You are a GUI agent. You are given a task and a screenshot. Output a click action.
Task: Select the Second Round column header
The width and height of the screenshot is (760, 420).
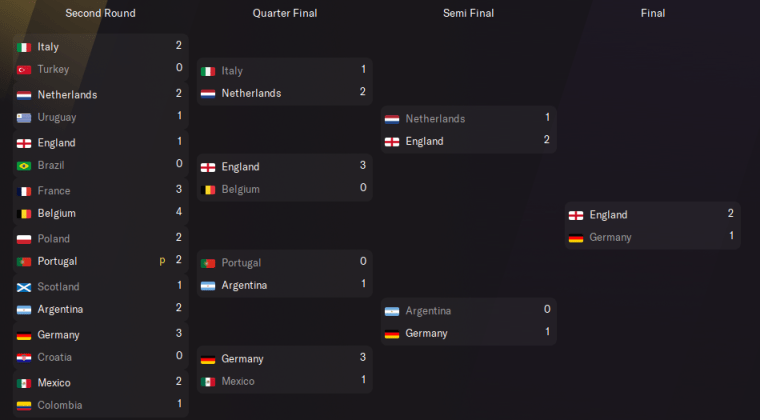pos(100,13)
